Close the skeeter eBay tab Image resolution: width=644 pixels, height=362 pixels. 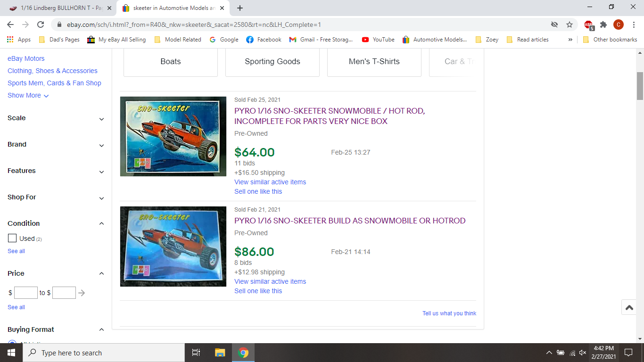click(x=222, y=8)
